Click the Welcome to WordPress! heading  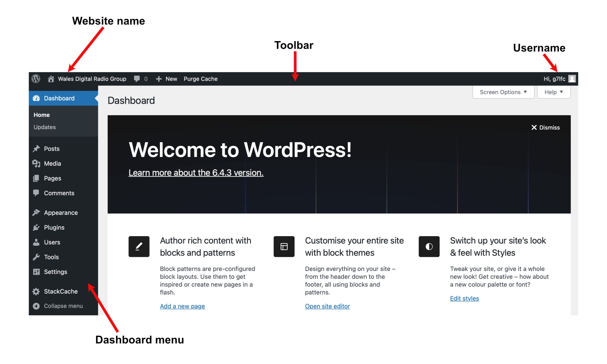(240, 150)
